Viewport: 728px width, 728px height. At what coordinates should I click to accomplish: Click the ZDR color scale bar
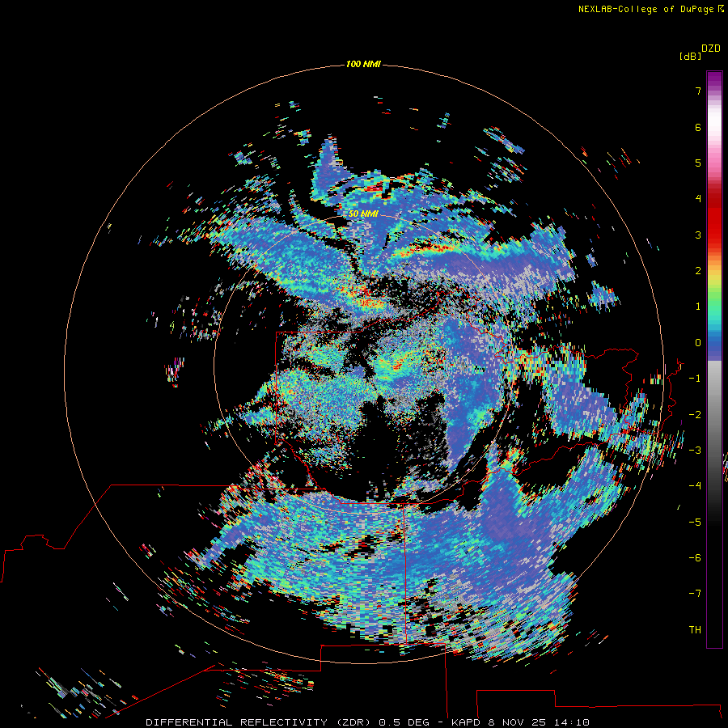coord(714,359)
